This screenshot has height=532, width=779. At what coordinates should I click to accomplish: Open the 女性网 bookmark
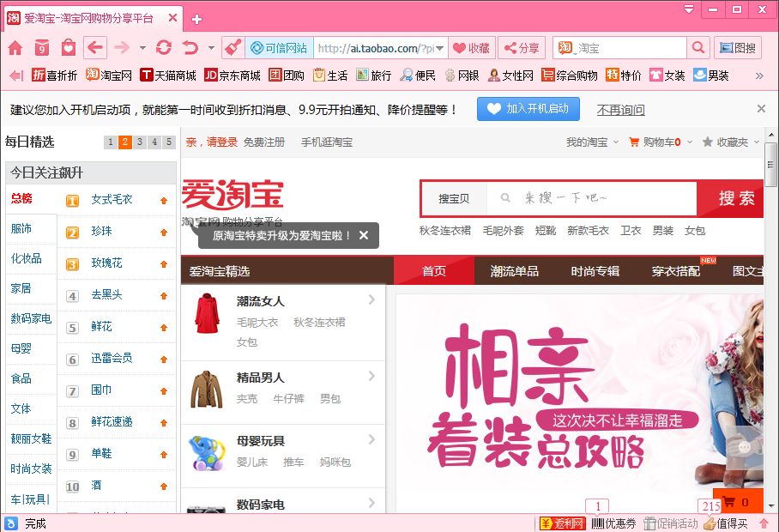click(x=510, y=75)
